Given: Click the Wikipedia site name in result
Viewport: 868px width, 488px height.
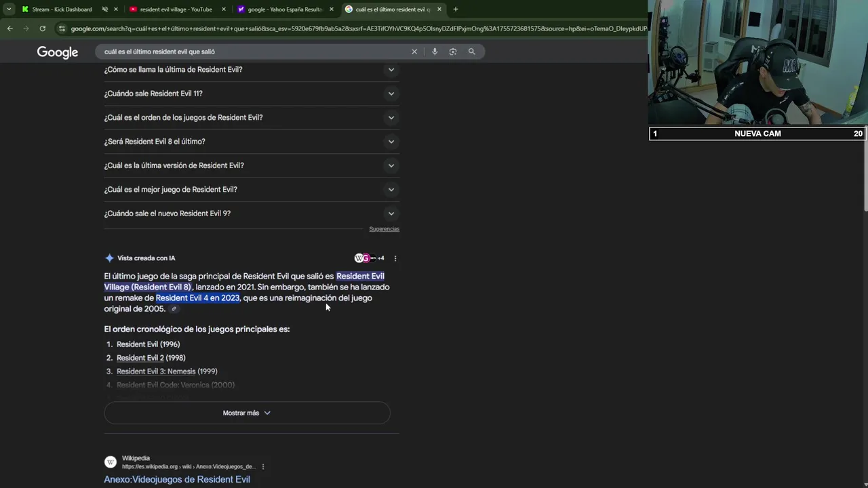Looking at the screenshot, I should [136, 458].
